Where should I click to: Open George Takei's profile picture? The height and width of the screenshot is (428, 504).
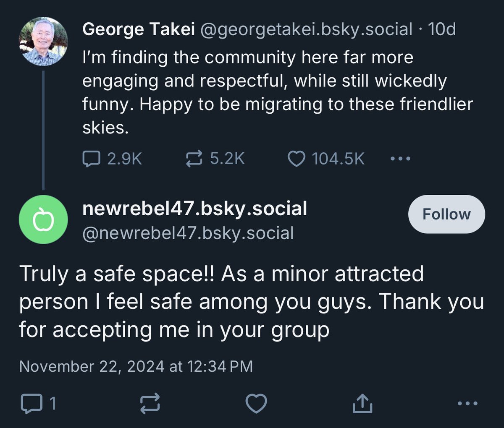(x=43, y=41)
